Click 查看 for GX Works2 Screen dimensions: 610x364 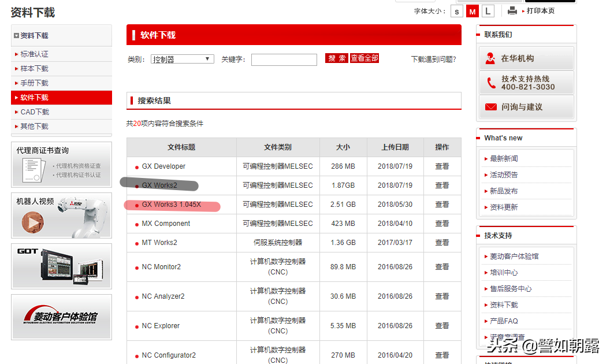(x=442, y=185)
